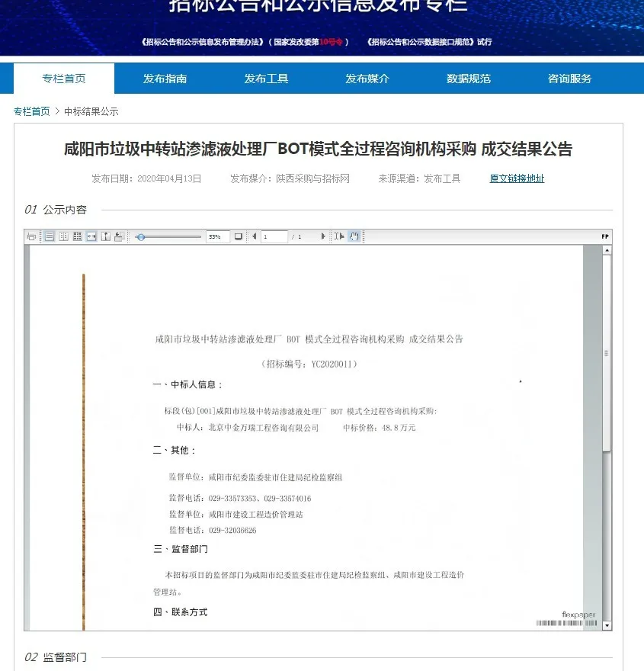Select the text selection cursor tool
This screenshot has height=671, width=644.
point(339,237)
